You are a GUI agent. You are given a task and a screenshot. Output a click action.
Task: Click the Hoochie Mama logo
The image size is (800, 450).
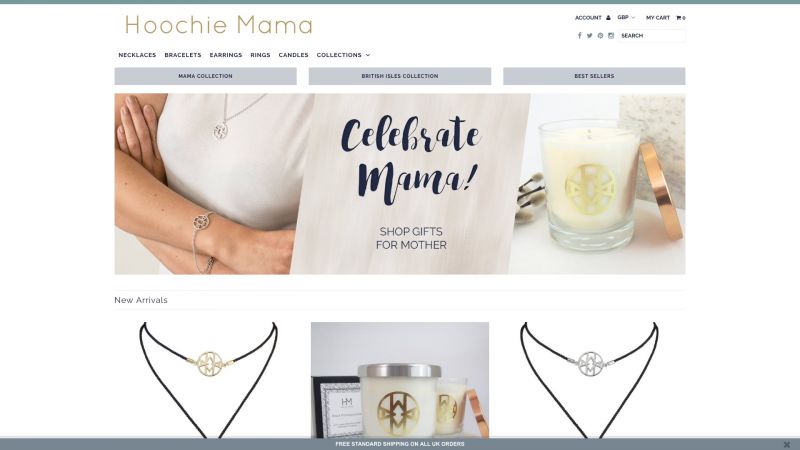pos(218,25)
